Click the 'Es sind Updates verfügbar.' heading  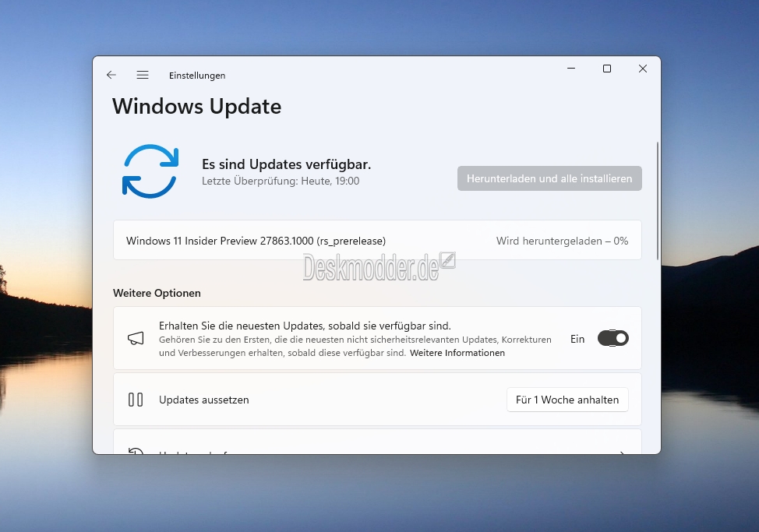click(286, 164)
